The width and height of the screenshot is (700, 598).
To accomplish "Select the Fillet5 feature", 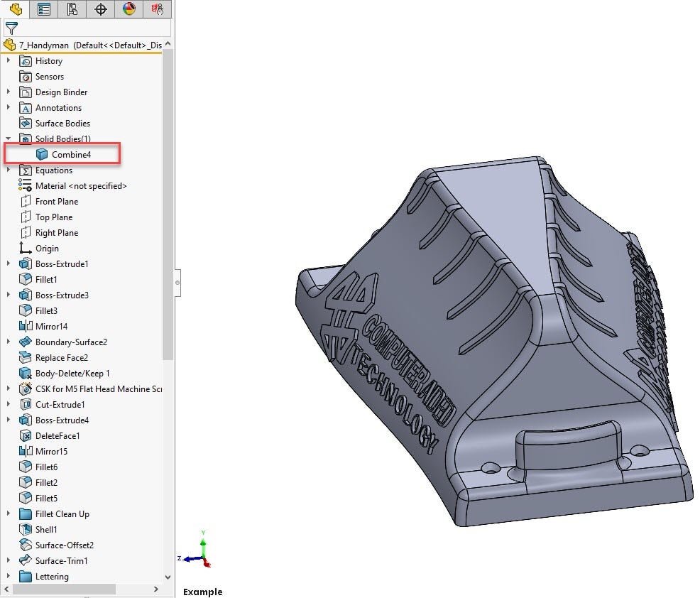I will click(46, 499).
